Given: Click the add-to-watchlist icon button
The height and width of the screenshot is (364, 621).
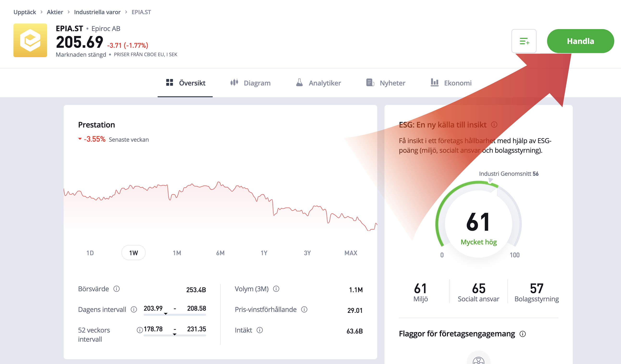Looking at the screenshot, I should (524, 41).
